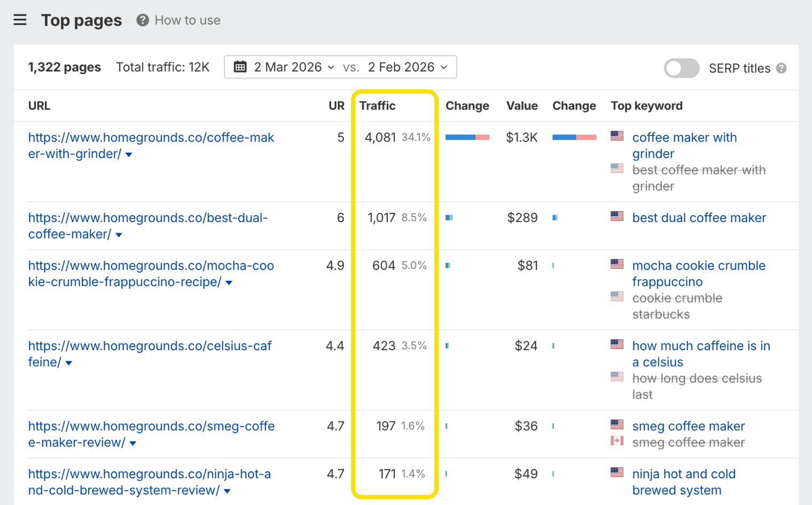Image resolution: width=812 pixels, height=505 pixels.
Task: Click the calendar icon in the date selector
Action: 240,67
